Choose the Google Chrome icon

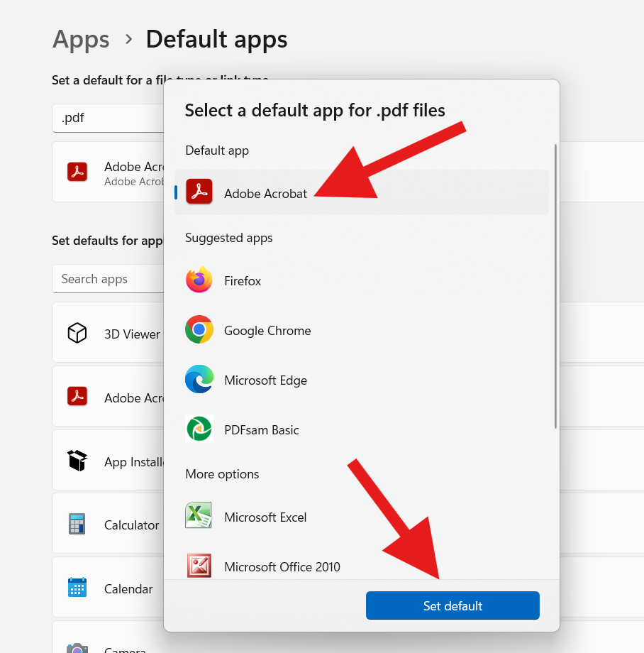[x=199, y=329]
